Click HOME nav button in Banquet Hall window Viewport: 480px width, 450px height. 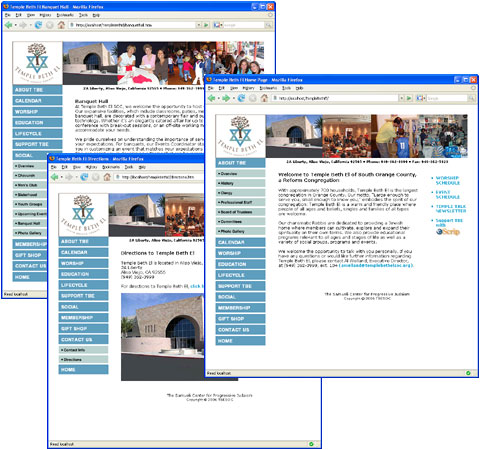point(30,277)
